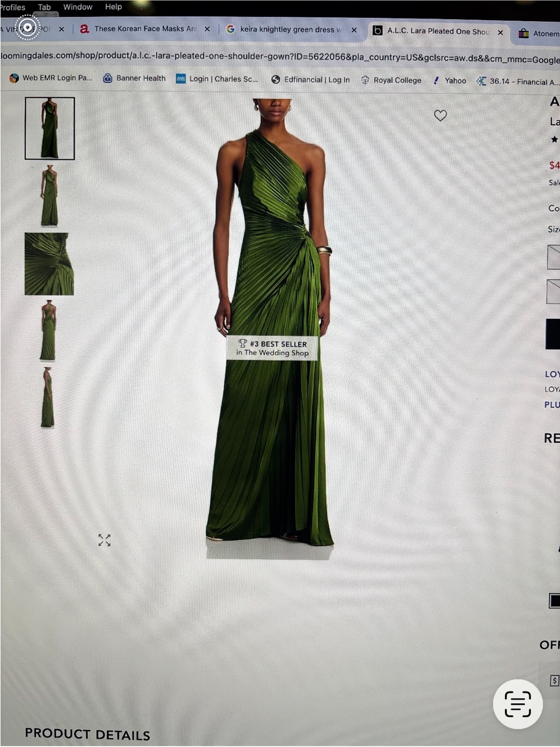
Task: Open the Profiles menu in menu bar
Action: click(x=13, y=7)
